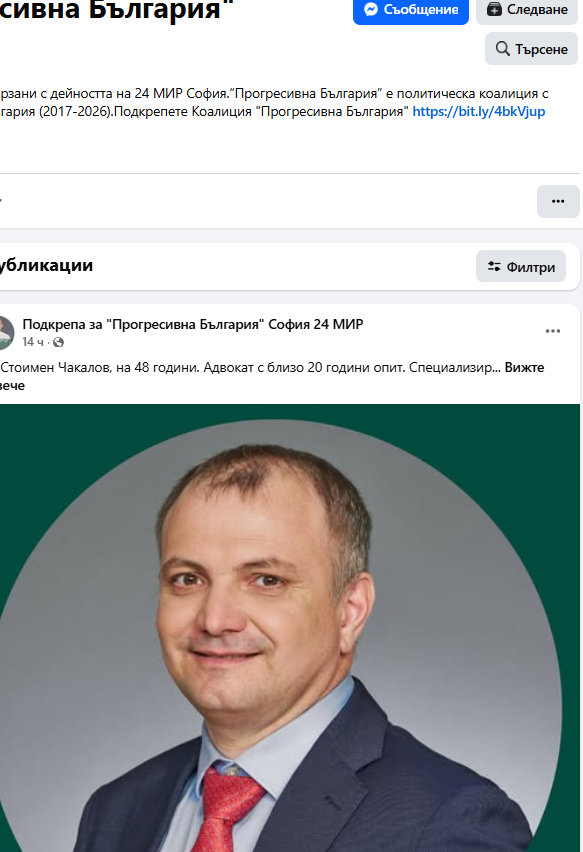Click the page description about 24 МИР София

(274, 103)
